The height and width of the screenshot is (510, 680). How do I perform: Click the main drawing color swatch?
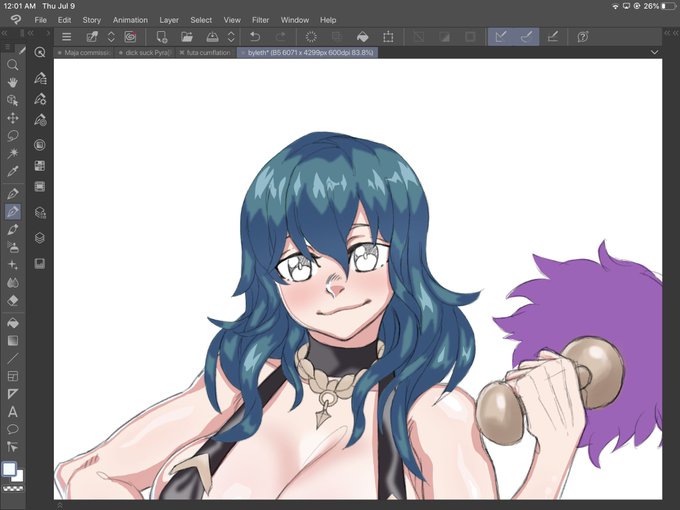tap(9, 469)
